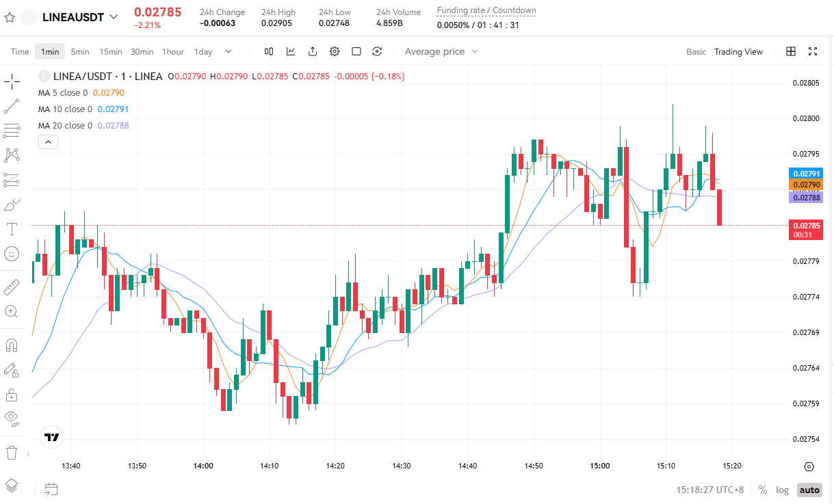Switch to the 15min timeframe
The image size is (834, 504).
pos(110,51)
